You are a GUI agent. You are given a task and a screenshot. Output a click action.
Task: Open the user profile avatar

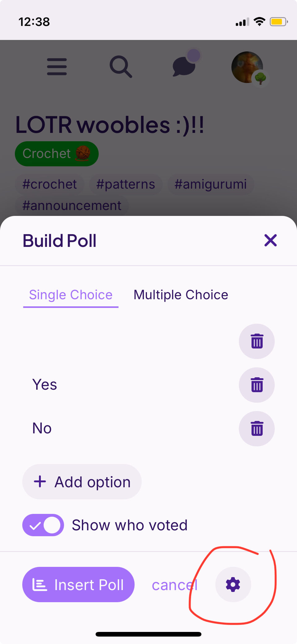247,67
